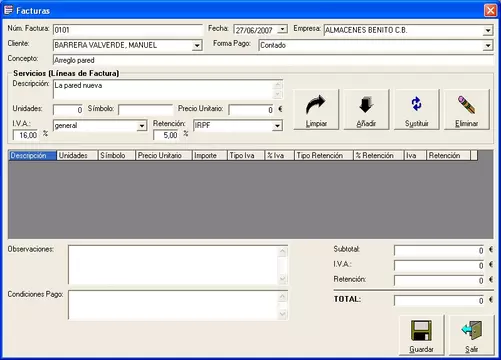This screenshot has height=360, width=501.
Task: Click the Observaciones scroll up arrow
Action: pos(283,252)
